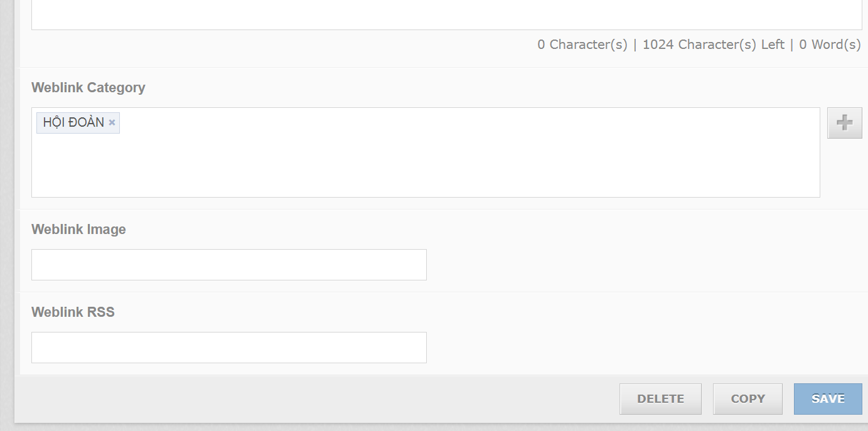Remove the HỘI ĐOÀN category tag
Image resolution: width=868 pixels, height=431 pixels.
[112, 123]
